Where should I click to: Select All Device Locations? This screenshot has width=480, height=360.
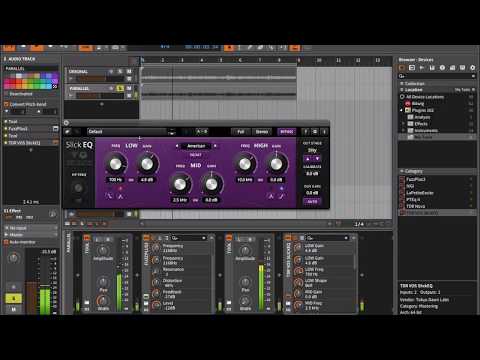point(425,97)
